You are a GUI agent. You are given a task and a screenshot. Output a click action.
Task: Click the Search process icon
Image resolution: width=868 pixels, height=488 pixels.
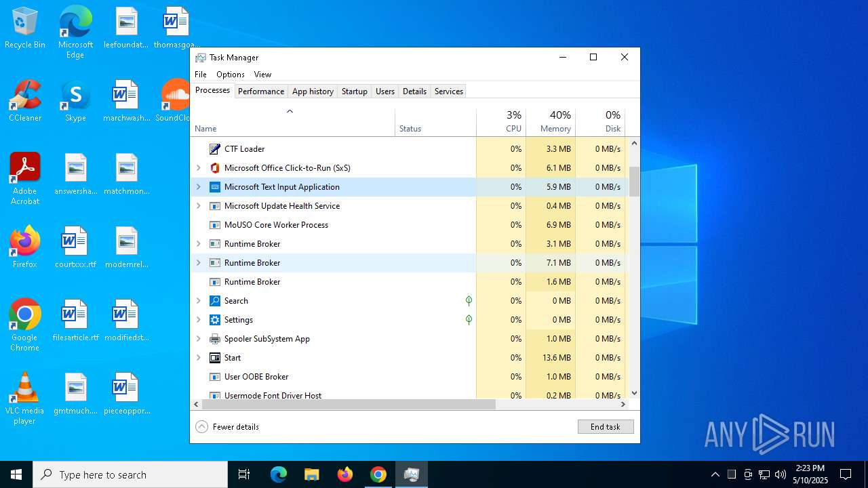215,300
